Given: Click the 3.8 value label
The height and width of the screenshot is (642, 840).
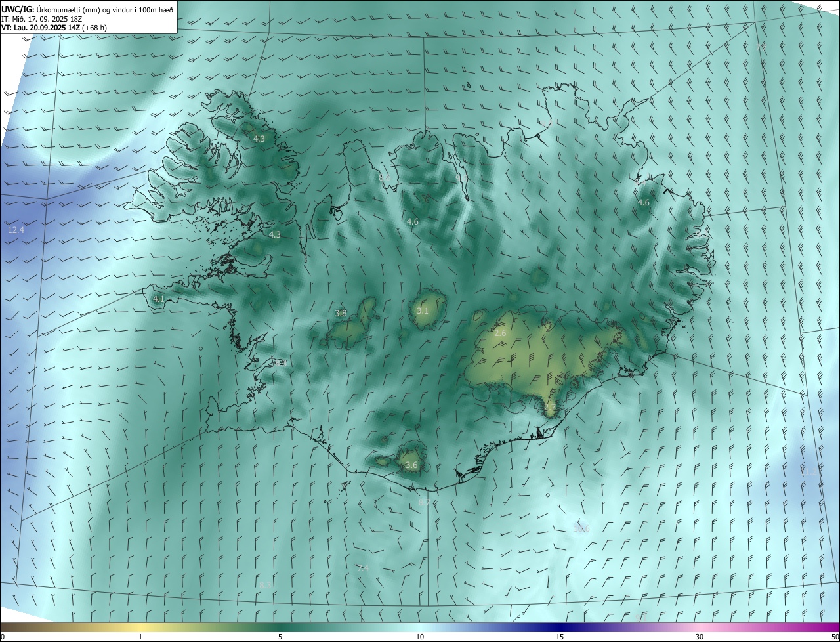Looking at the screenshot, I should pos(341,314).
